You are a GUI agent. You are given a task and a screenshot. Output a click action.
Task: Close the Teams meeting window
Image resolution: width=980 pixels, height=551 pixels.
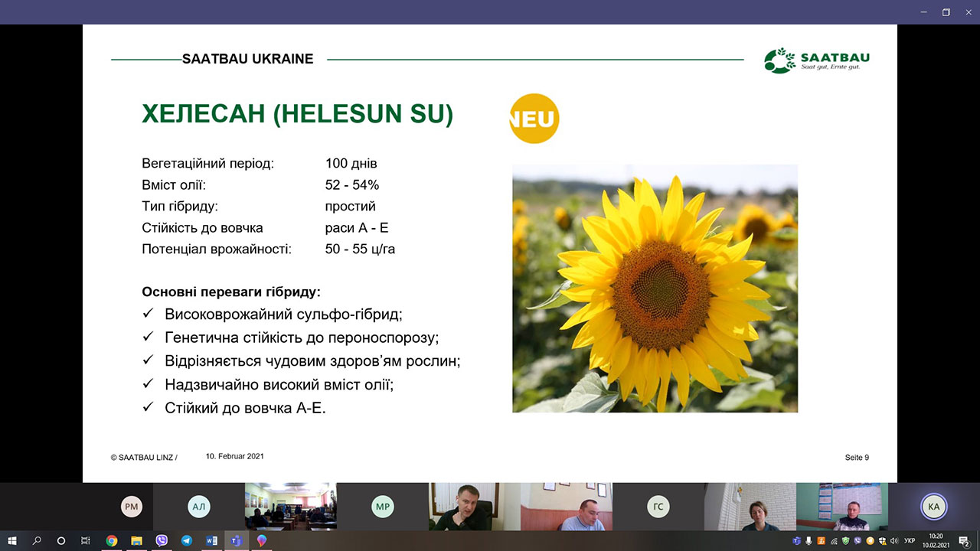click(x=967, y=11)
